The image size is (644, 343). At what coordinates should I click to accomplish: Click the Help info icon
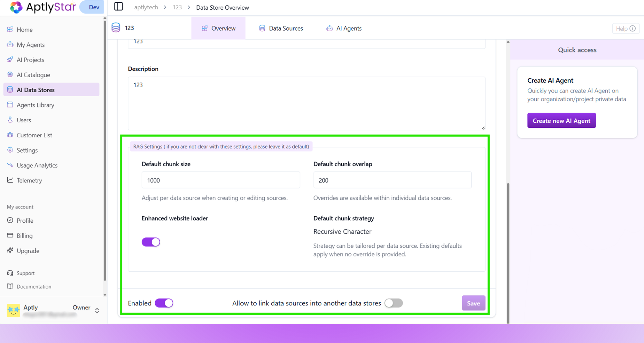(632, 28)
